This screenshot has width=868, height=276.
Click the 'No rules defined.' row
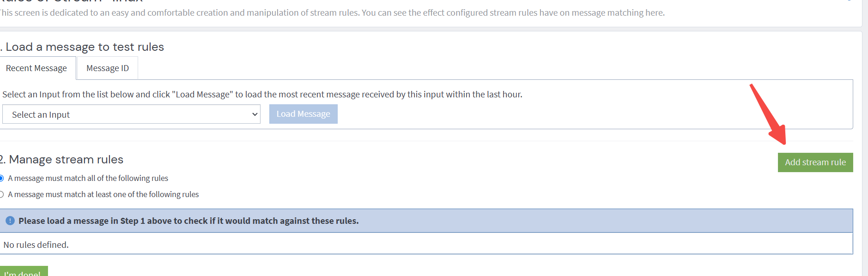pos(426,244)
